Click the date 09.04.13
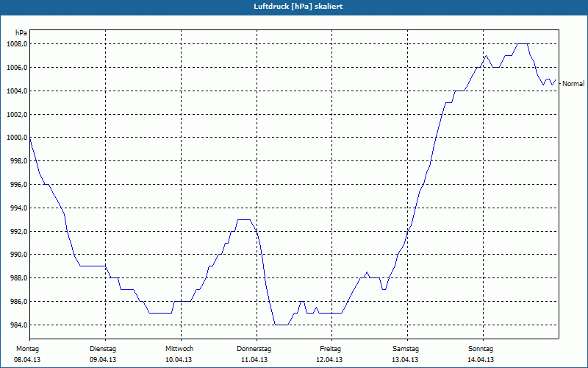The image size is (588, 368). coord(103,360)
